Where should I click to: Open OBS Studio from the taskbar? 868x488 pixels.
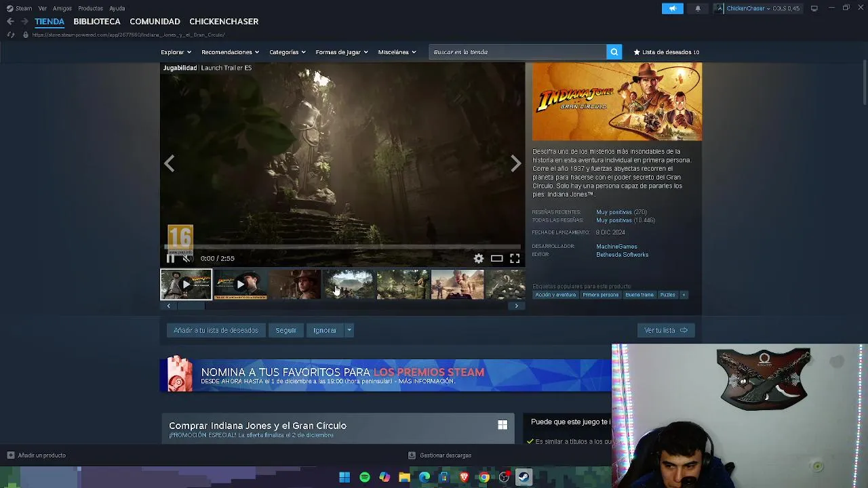point(504,477)
